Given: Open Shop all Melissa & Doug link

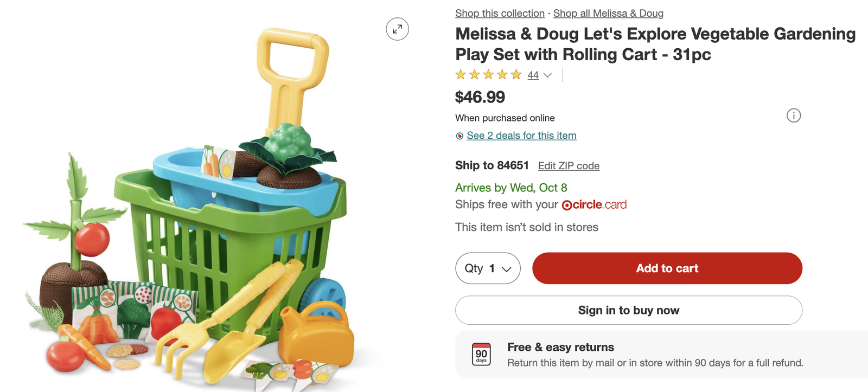Looking at the screenshot, I should (x=608, y=14).
